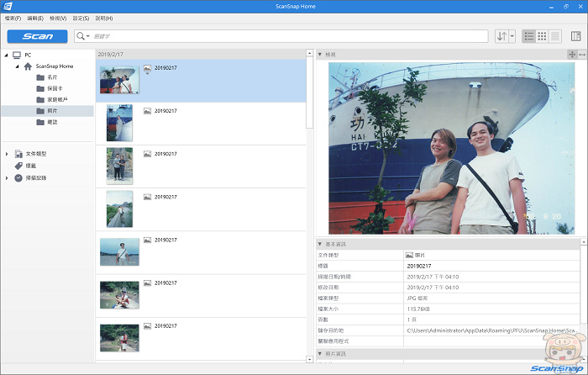This screenshot has width=588, height=375.
Task: Collapse the ScanSnap Home tree node
Action: (18, 66)
